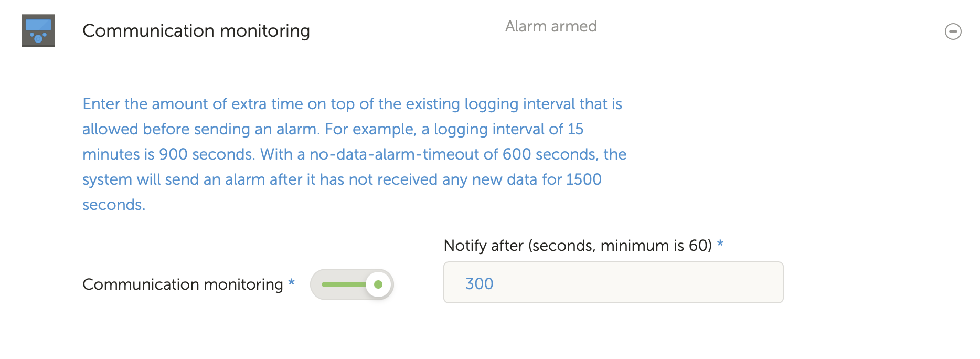
Task: Click the Alarm armed status label
Action: tap(551, 26)
